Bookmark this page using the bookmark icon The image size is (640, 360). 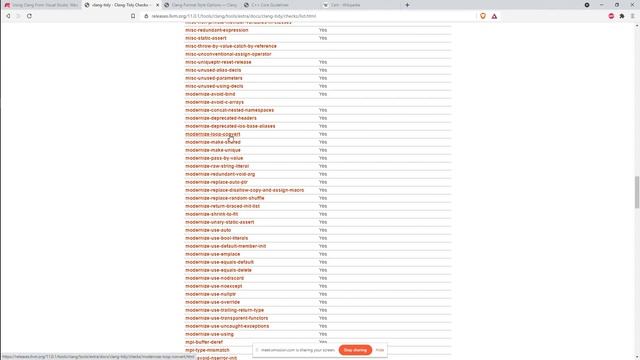pyautogui.click(x=133, y=16)
